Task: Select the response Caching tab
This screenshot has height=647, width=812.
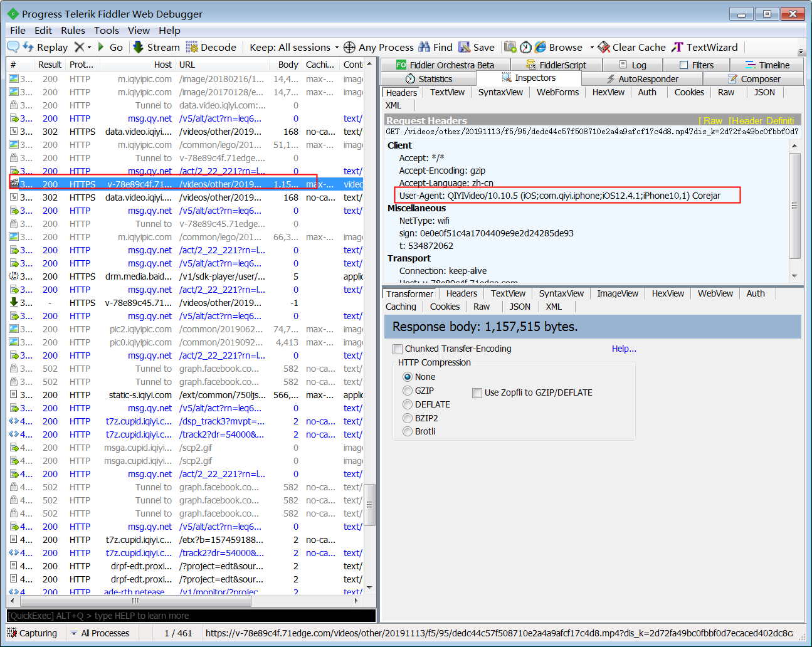Action: click(x=401, y=307)
